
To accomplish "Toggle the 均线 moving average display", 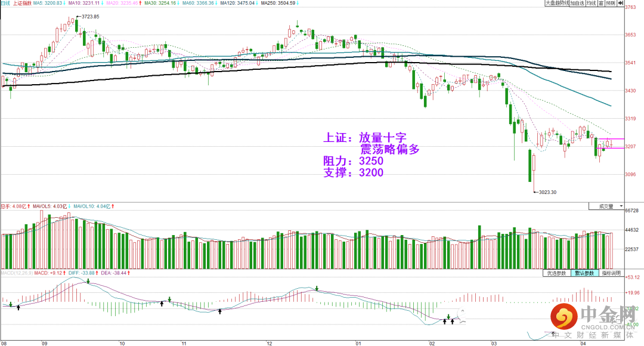I will click(592, 3).
